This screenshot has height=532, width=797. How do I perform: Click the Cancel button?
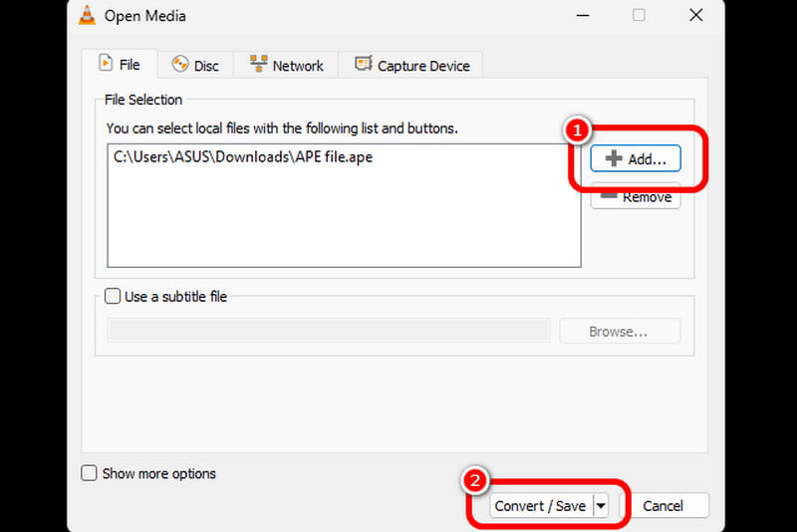click(x=664, y=506)
